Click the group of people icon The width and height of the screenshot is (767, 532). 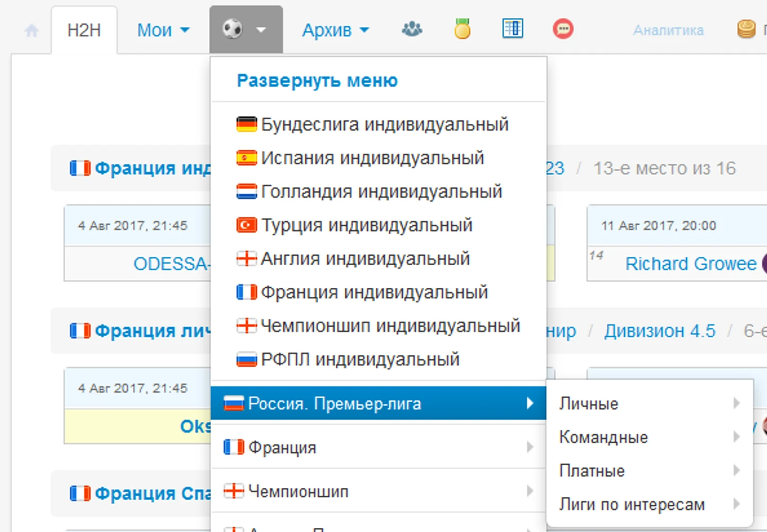coord(412,29)
